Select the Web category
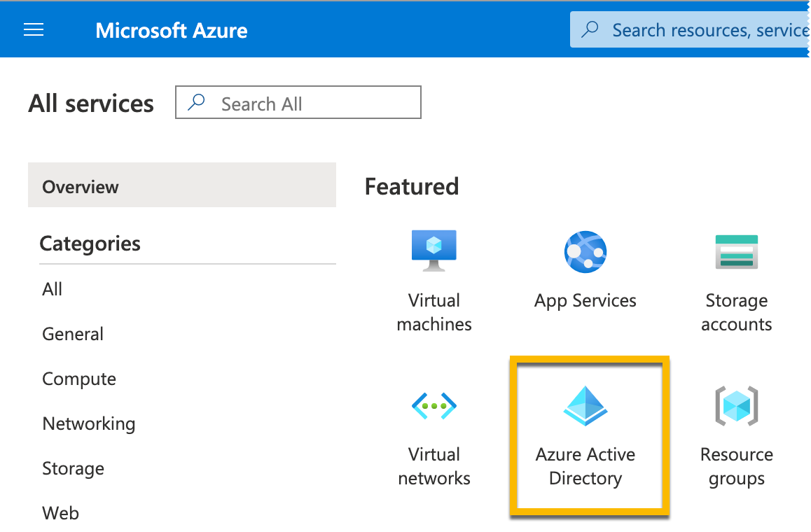811x532 pixels. [x=60, y=513]
